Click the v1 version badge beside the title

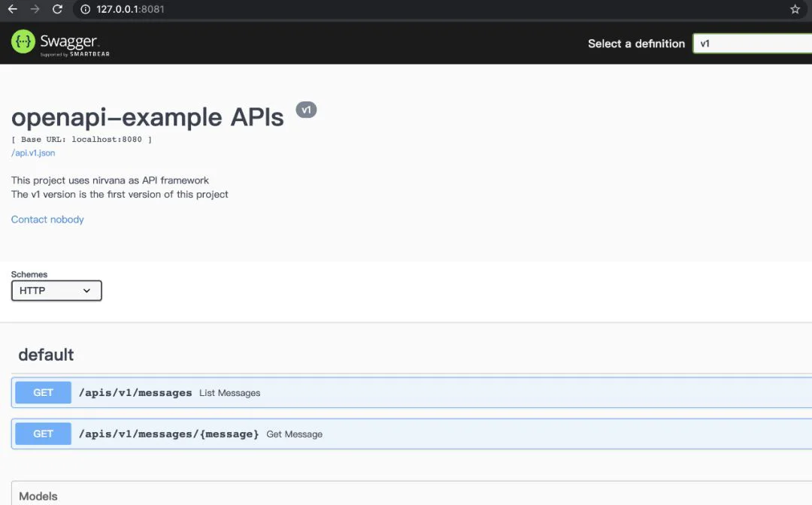coord(306,110)
